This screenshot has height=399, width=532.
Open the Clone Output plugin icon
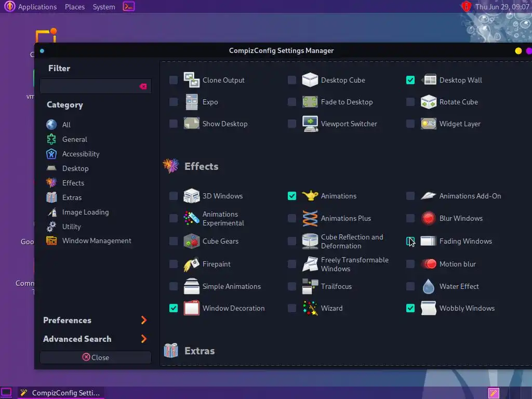point(191,80)
